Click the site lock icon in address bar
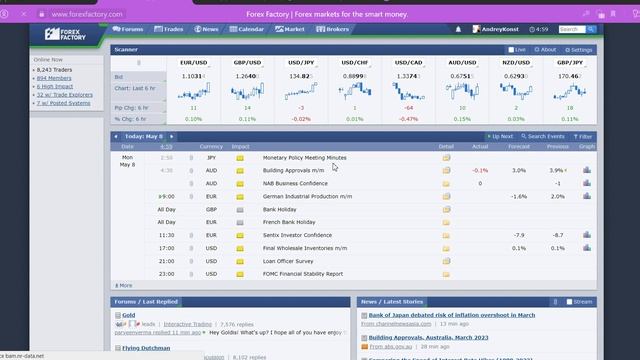The width and height of the screenshot is (640, 360). coord(42,14)
